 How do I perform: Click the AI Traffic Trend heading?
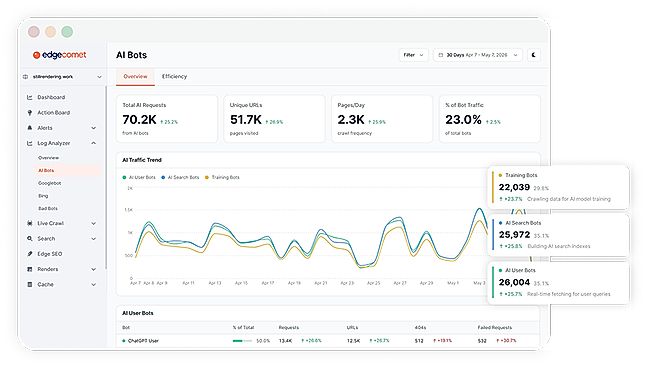pos(142,160)
